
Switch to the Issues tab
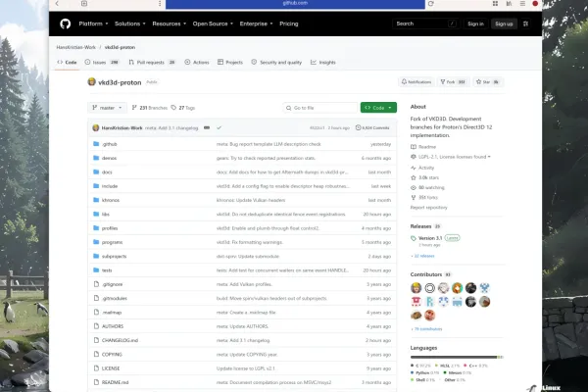[x=102, y=63]
